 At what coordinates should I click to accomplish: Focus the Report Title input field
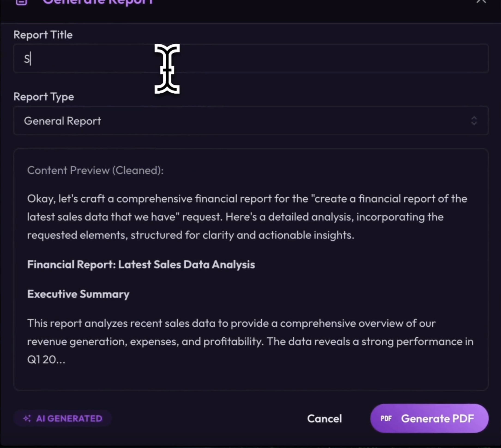coord(251,59)
